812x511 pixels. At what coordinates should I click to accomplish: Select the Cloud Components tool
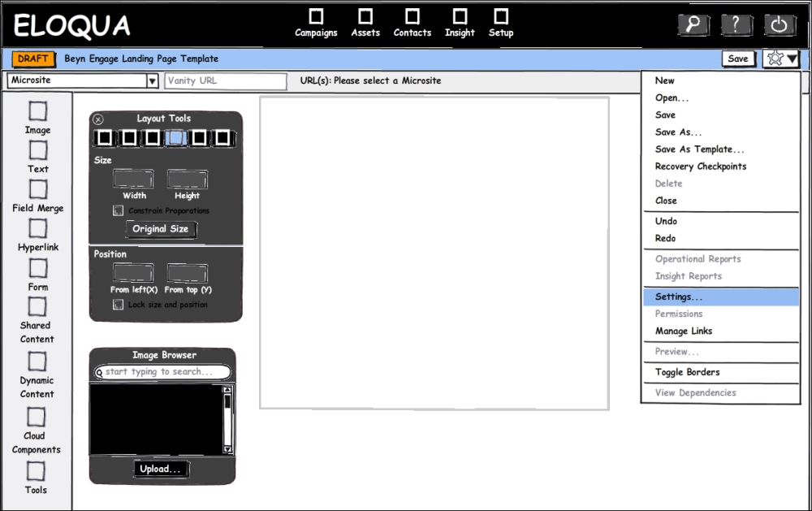point(36,418)
